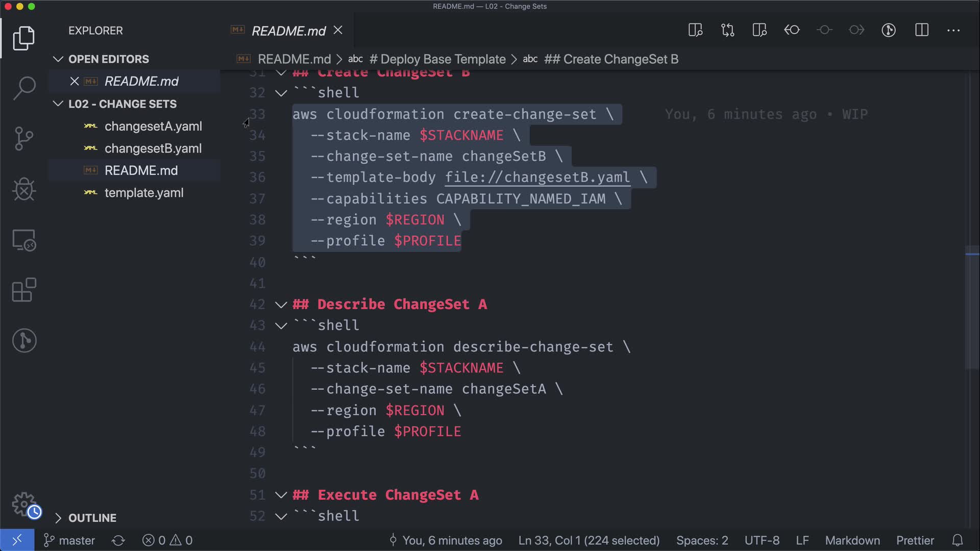Click the synchronize changes icon
Viewport: 980px width, 551px height.
click(118, 540)
